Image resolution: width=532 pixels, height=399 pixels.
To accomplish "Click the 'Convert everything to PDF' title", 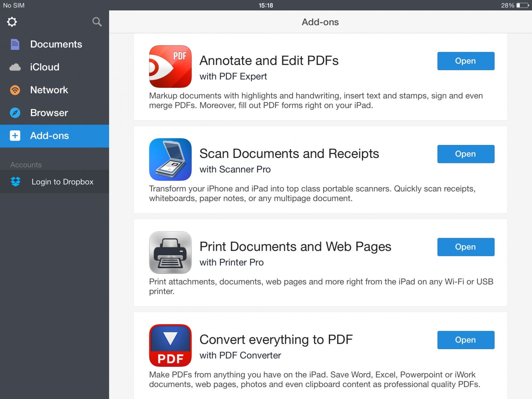I will 276,340.
